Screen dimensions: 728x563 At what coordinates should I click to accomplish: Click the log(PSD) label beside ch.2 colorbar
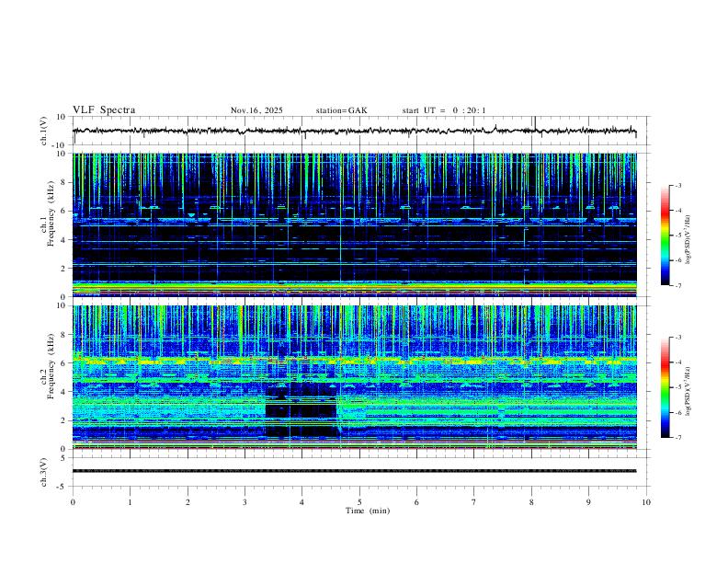(688, 391)
